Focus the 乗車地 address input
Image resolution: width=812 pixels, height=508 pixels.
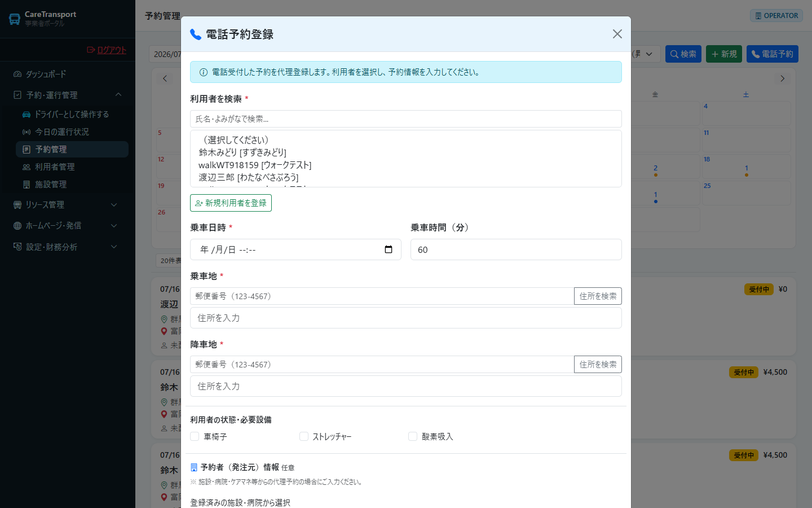(406, 318)
